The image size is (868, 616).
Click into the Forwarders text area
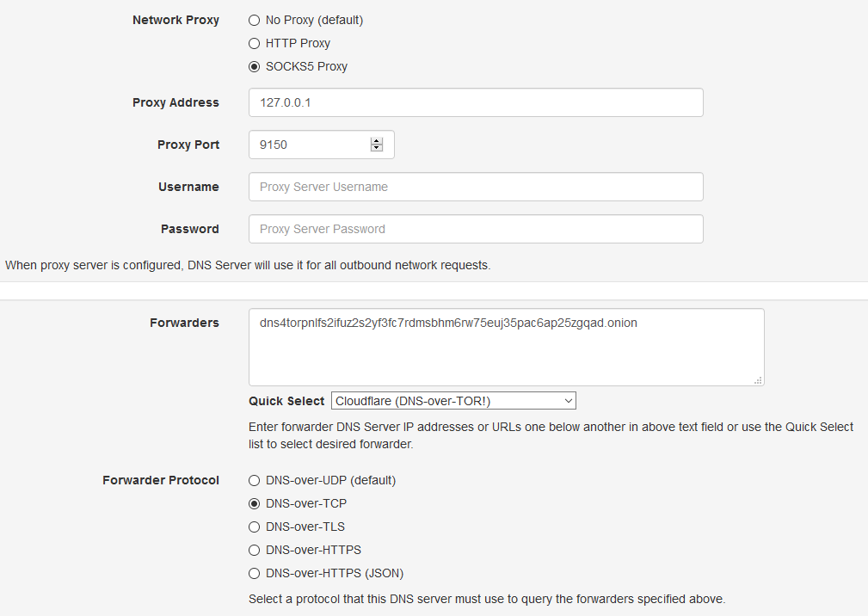[x=507, y=347]
